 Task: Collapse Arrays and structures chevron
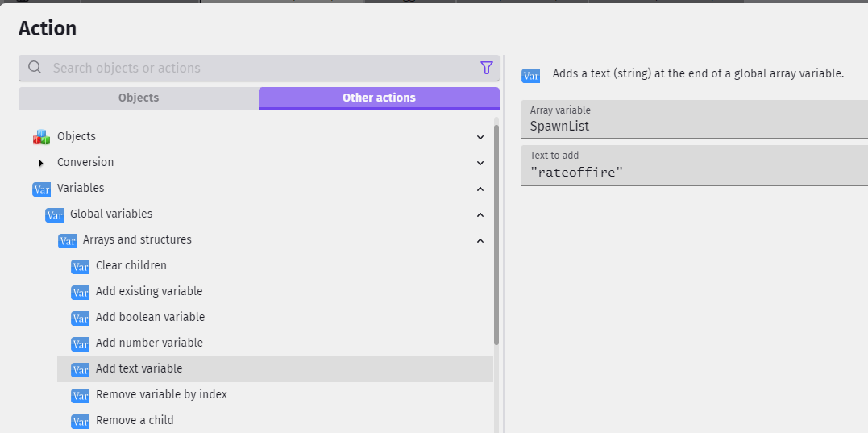click(480, 240)
